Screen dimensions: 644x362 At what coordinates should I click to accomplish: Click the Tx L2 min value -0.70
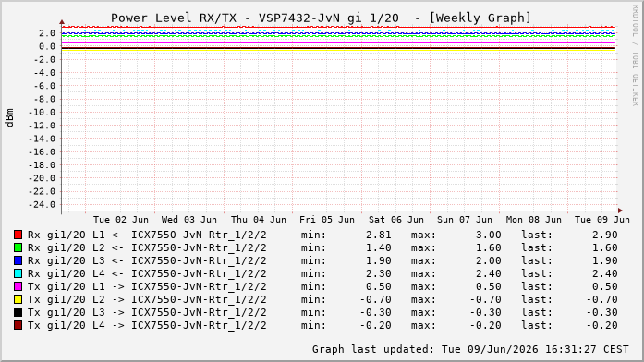click(375, 299)
